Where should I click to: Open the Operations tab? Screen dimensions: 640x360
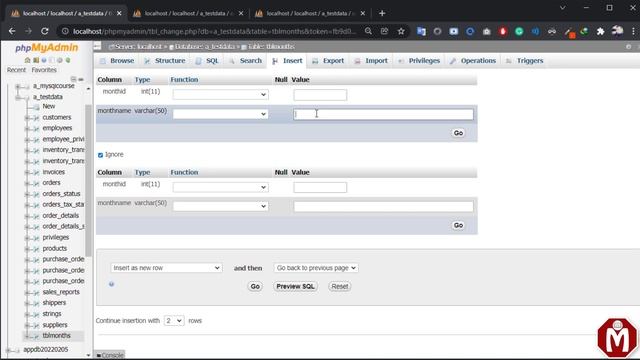coord(473,60)
